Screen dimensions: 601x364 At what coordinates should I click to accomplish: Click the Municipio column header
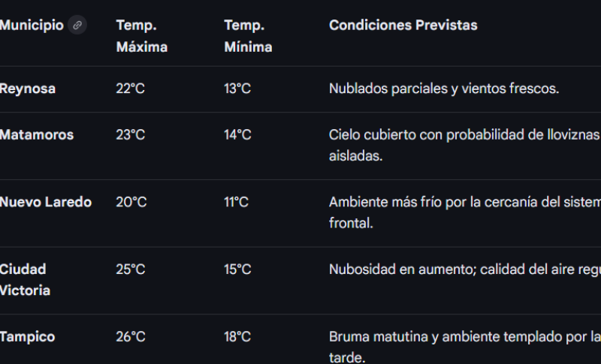click(x=32, y=26)
